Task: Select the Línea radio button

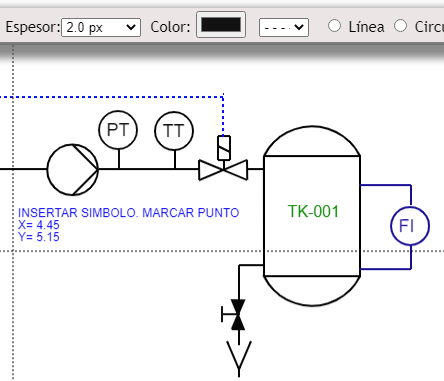Action: click(x=334, y=26)
